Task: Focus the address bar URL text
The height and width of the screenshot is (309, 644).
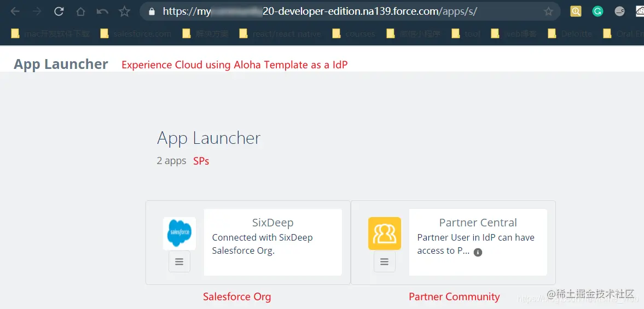Action: point(320,11)
